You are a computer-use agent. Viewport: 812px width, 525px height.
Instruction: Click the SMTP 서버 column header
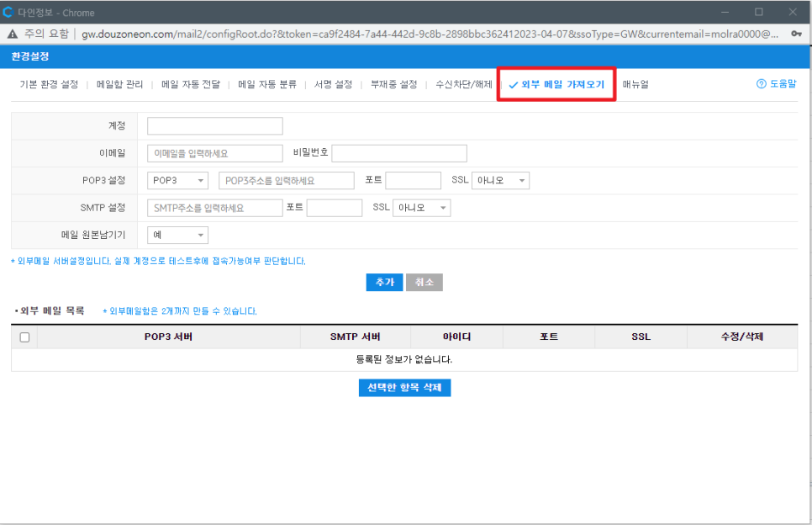(356, 337)
